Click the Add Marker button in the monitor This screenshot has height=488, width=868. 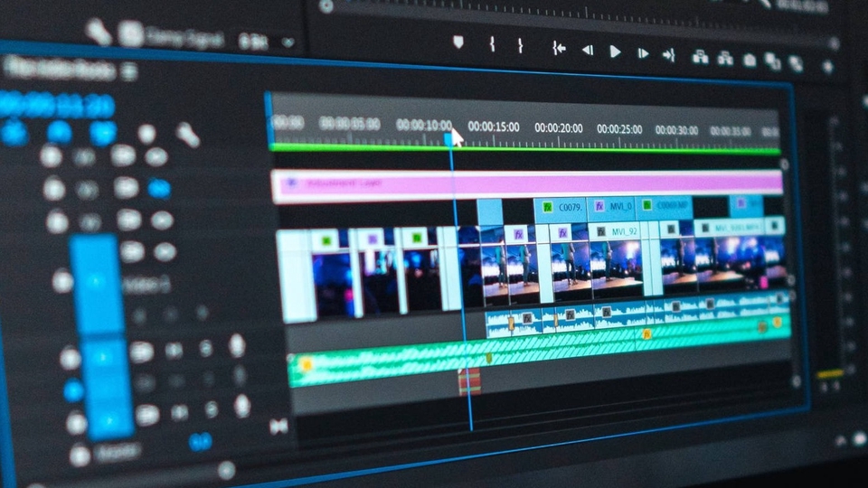click(x=458, y=42)
